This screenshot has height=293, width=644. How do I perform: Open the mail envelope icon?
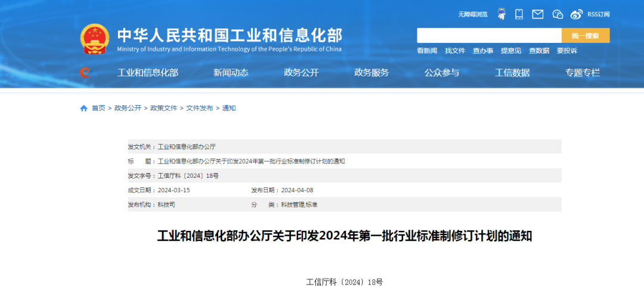click(x=538, y=14)
